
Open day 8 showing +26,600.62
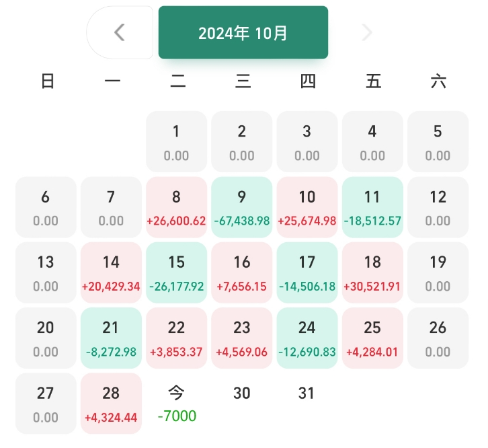point(177,207)
